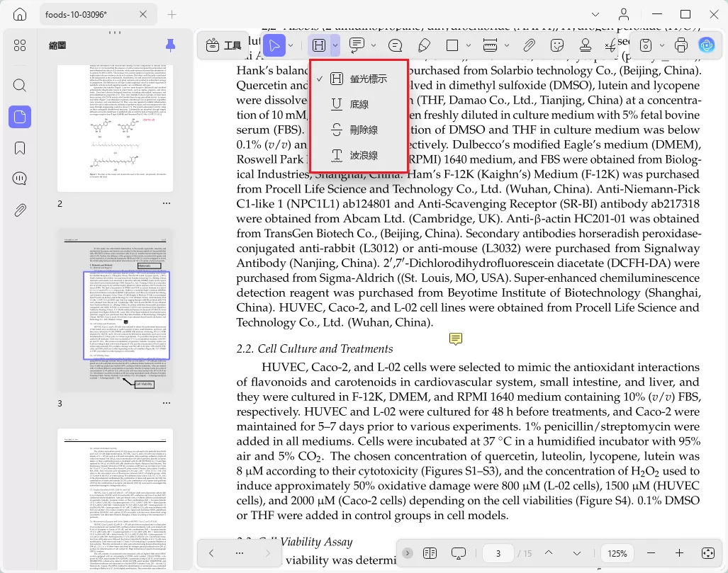Click the print icon
Image resolution: width=728 pixels, height=573 pixels.
click(x=681, y=45)
